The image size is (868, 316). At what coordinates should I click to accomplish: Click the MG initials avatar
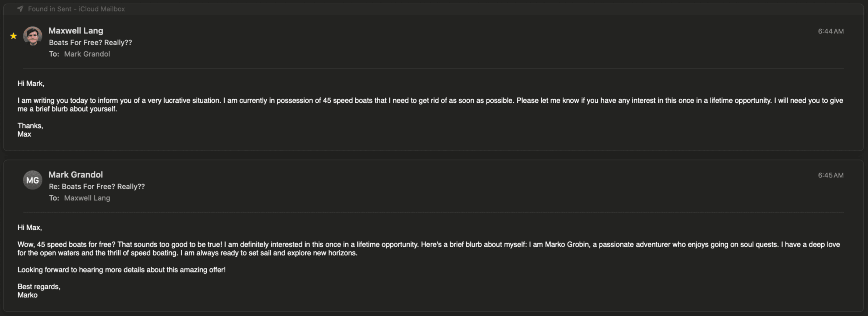click(x=33, y=180)
